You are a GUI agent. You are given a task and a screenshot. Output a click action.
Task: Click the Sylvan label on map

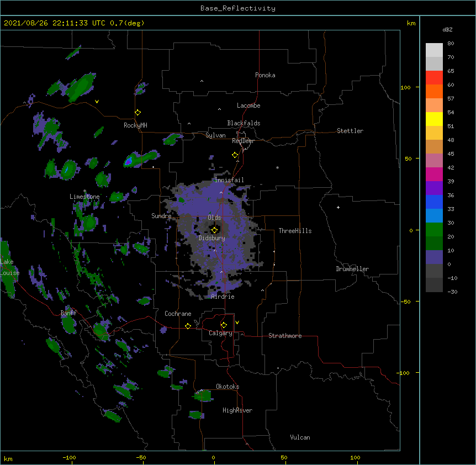pos(215,135)
